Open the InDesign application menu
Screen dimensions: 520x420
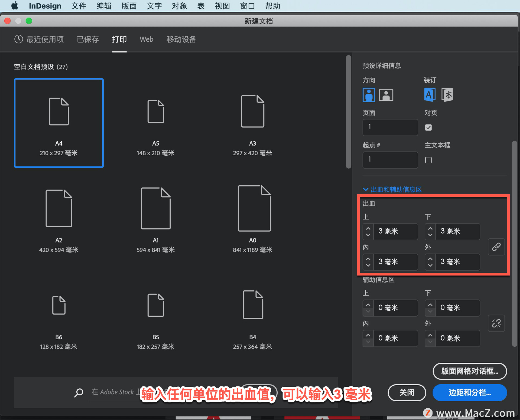tap(45, 6)
